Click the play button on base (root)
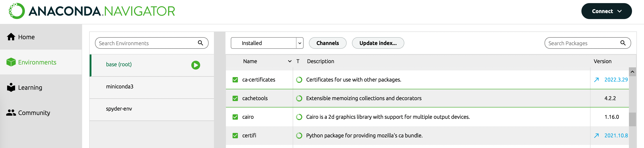644x148 pixels. [x=196, y=65]
